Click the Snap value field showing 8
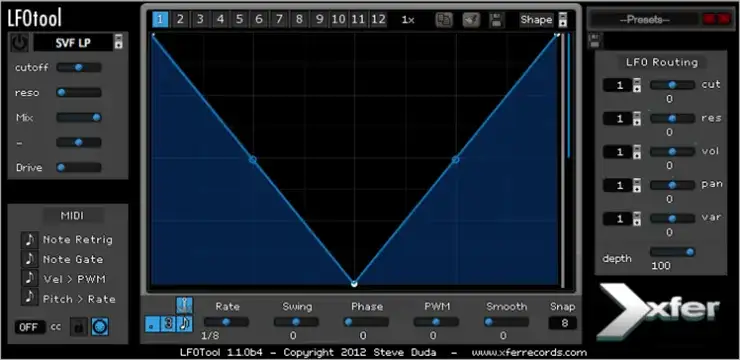740x360 pixels. [563, 323]
